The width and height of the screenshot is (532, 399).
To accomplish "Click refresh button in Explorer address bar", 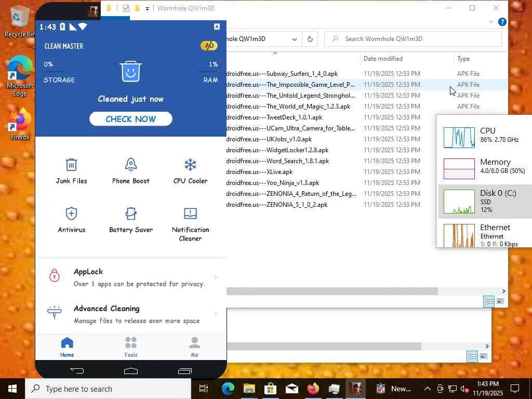I will coord(310,39).
